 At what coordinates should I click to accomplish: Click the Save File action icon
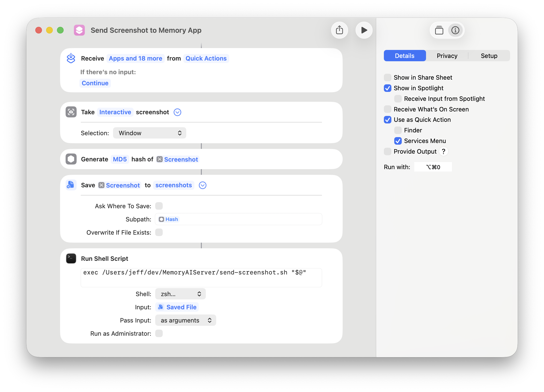click(x=71, y=185)
